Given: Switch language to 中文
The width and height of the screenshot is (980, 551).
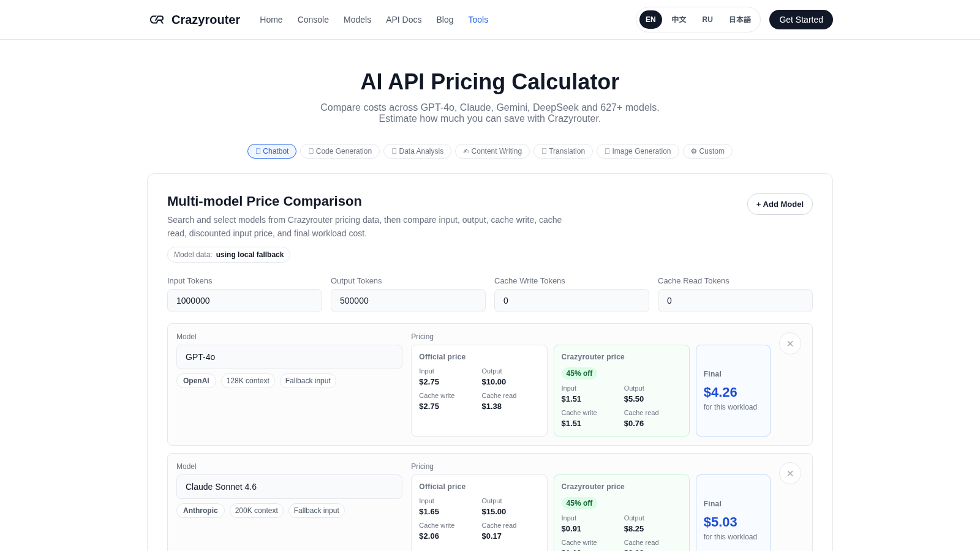Looking at the screenshot, I should [x=679, y=20].
